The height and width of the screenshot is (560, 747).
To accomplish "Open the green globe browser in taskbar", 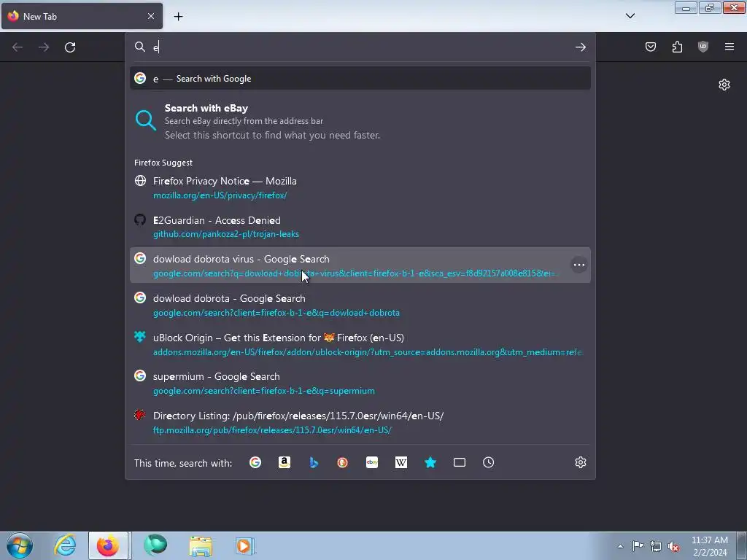I will click(155, 545).
